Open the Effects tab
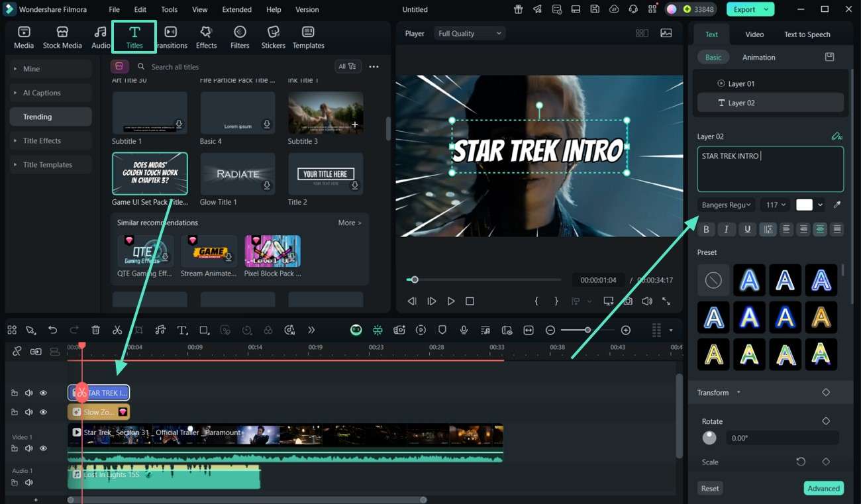 (206, 38)
